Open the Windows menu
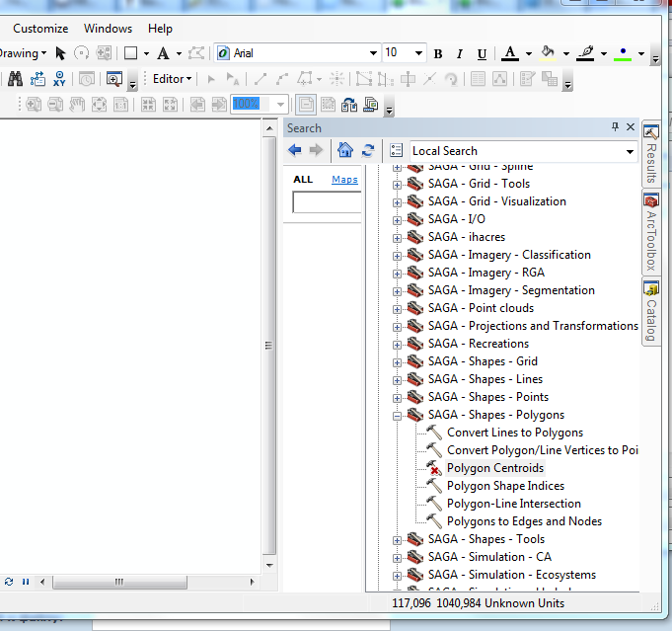Viewport: 672px width, 631px height. pyautogui.click(x=108, y=29)
